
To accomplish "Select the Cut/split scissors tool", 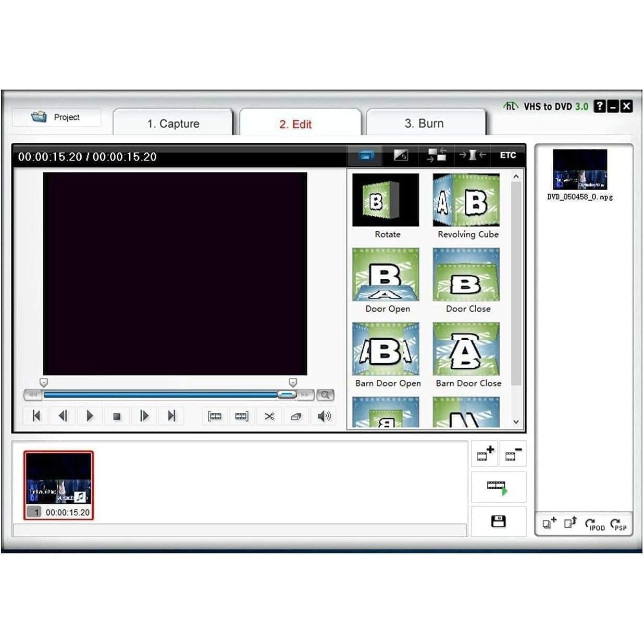I will coord(269,416).
